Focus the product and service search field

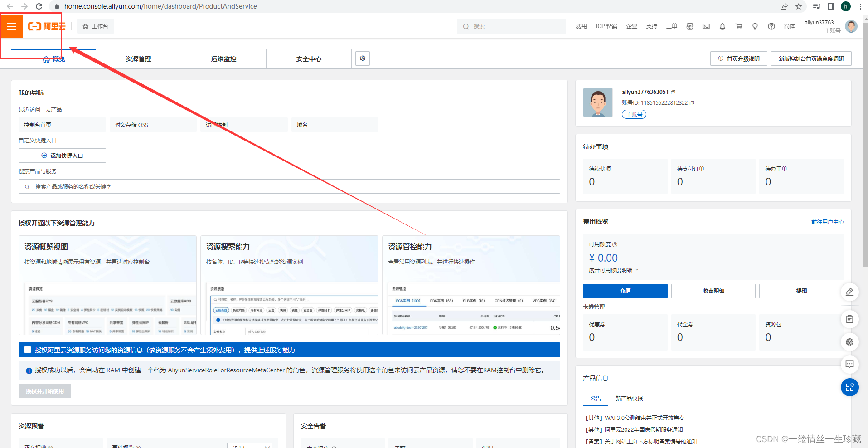(x=289, y=186)
